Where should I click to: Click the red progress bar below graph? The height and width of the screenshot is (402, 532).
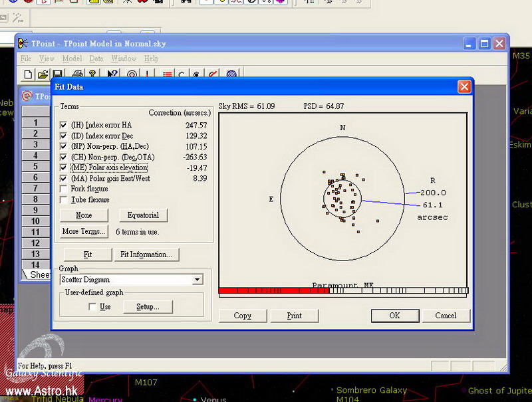(273, 290)
